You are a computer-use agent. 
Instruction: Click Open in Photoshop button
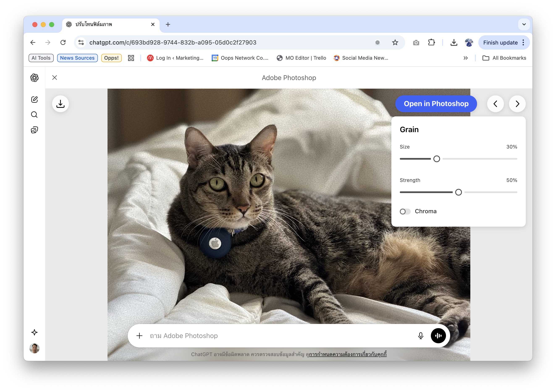[436, 104]
